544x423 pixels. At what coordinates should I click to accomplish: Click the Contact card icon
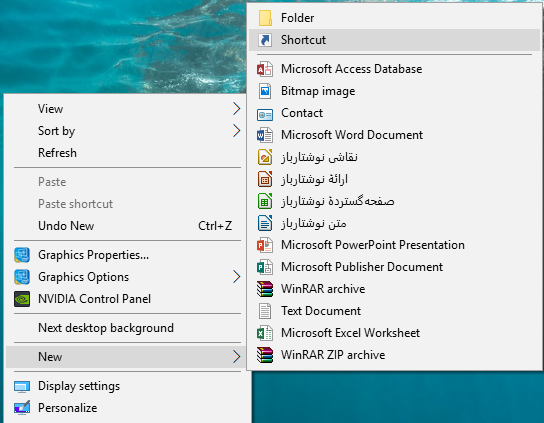point(265,113)
